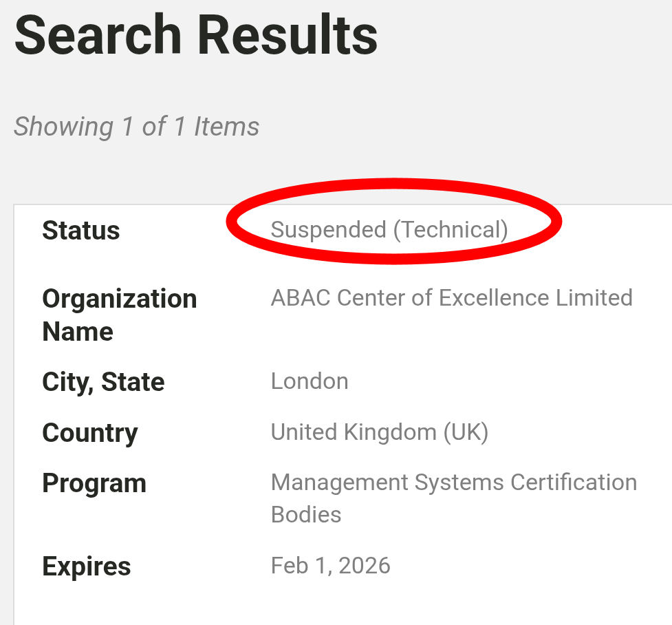Image resolution: width=672 pixels, height=625 pixels.
Task: Click the "City, State" field label
Action: (103, 382)
